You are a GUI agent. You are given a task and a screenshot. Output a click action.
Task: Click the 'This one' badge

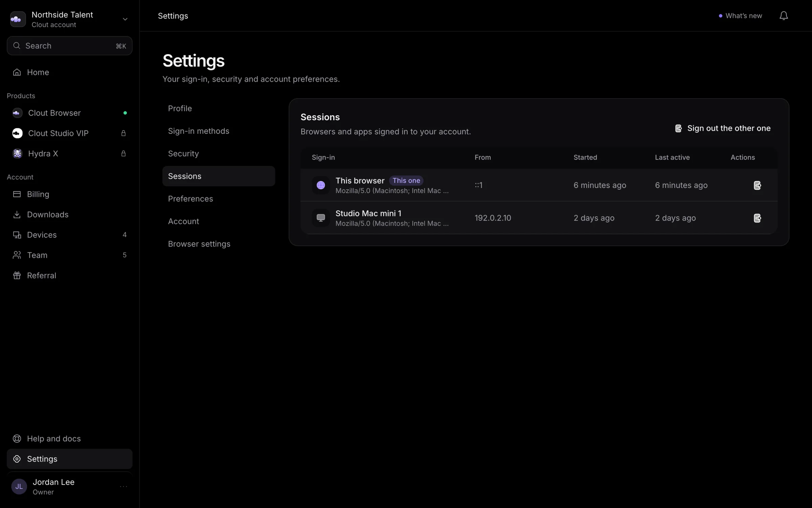[x=406, y=181]
